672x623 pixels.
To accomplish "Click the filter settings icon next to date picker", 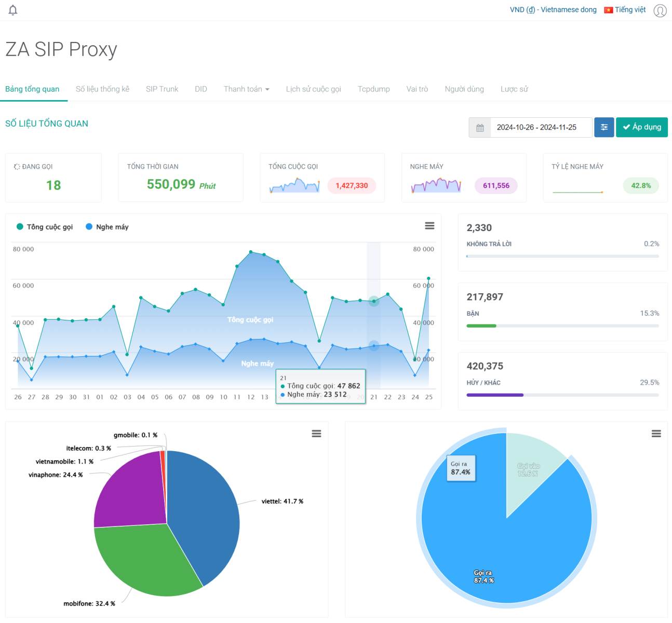I will click(x=603, y=127).
